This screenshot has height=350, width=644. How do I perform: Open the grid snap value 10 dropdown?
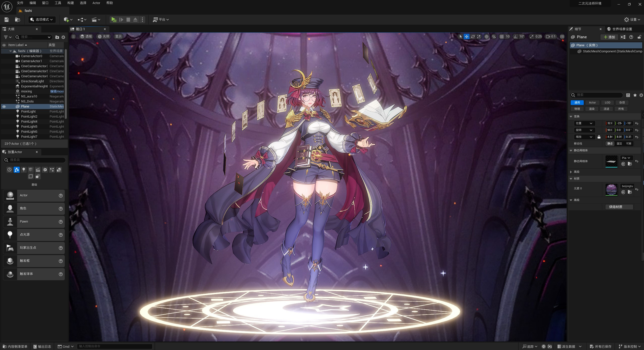(x=508, y=37)
